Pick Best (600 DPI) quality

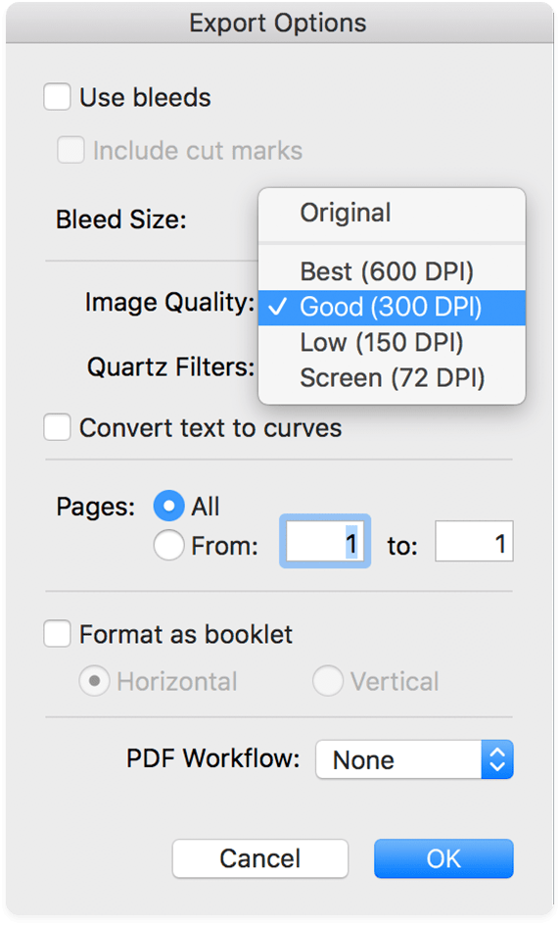pos(392,271)
